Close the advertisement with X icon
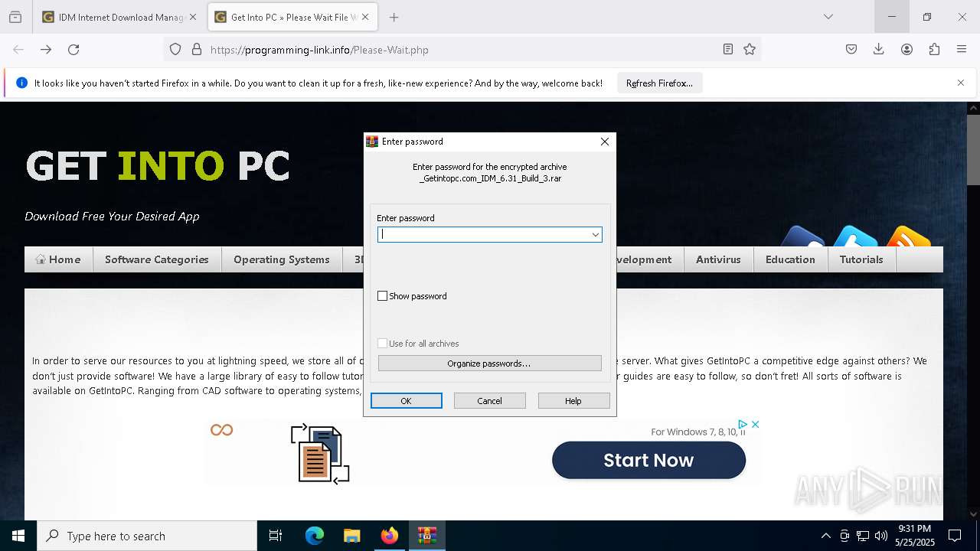This screenshot has width=980, height=551. pos(755,424)
